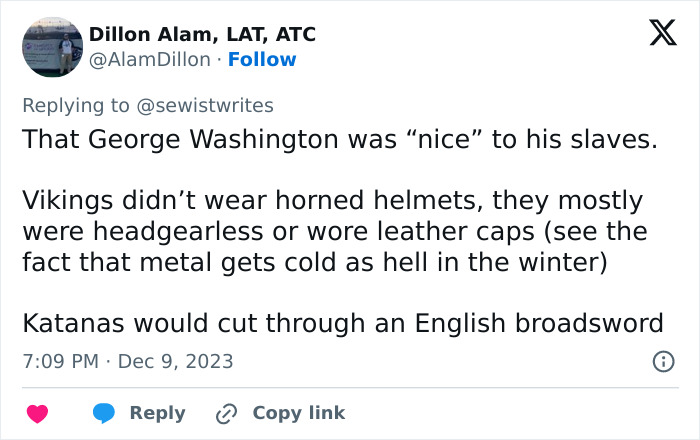Click the Dec 9, 2023 date
Screen dimensions: 700x440
tap(176, 361)
